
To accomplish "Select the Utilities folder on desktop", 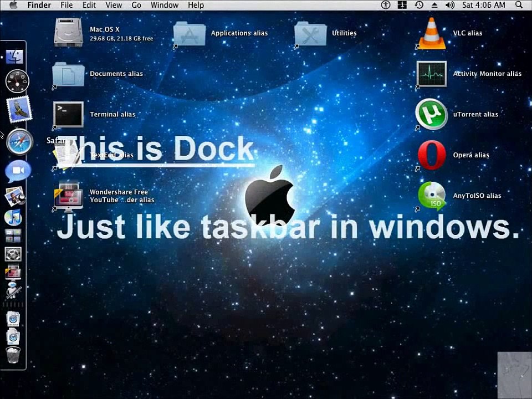I will coord(310,34).
